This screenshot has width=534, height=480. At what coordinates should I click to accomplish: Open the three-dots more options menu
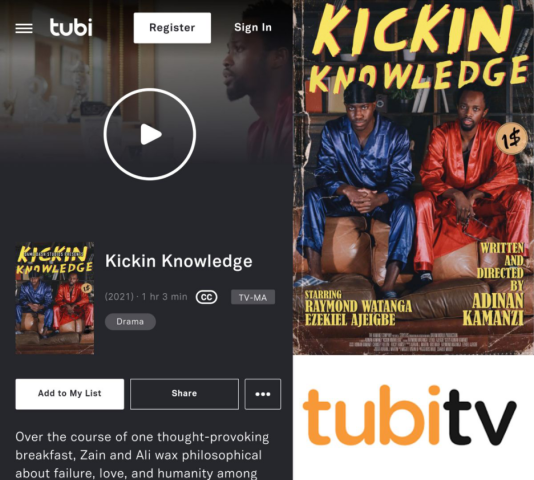tap(263, 394)
